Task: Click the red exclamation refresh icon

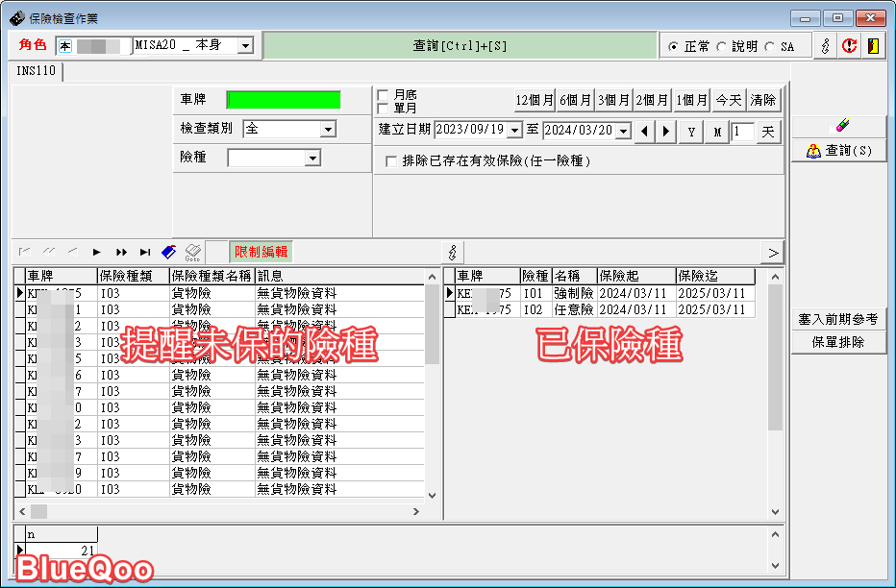Action: click(x=849, y=46)
